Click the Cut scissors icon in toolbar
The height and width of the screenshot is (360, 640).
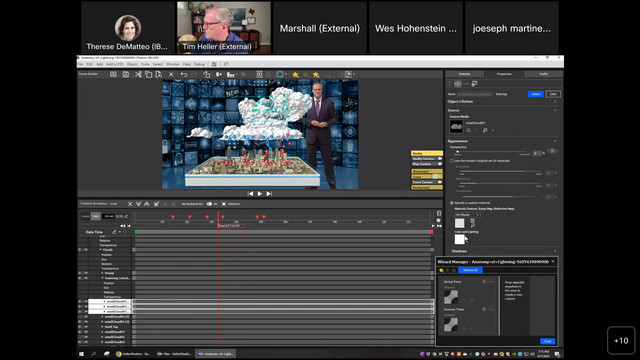pos(138,74)
